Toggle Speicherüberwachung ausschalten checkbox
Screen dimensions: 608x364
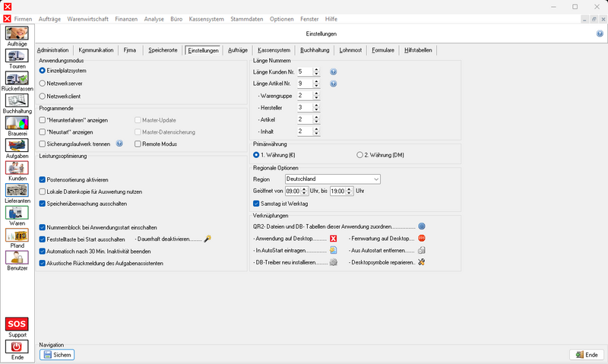click(x=43, y=204)
